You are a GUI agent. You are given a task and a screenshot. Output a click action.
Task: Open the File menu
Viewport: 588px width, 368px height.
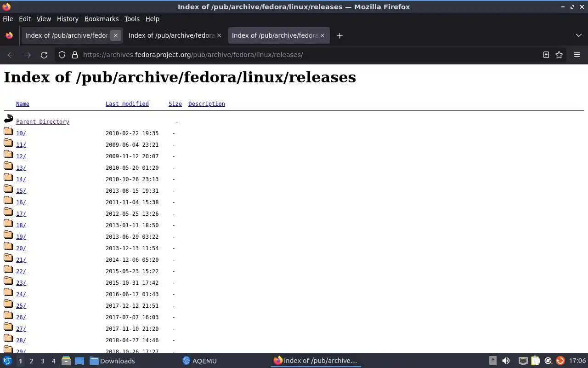pos(8,19)
